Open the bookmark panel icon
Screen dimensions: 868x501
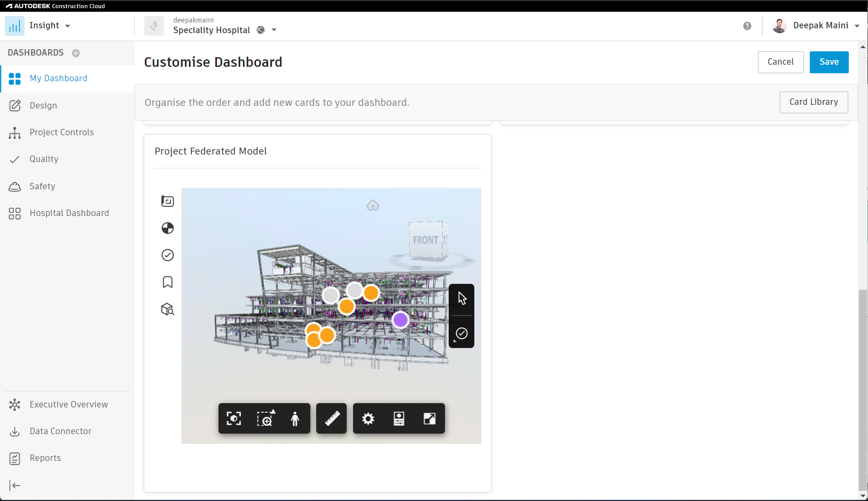click(168, 282)
